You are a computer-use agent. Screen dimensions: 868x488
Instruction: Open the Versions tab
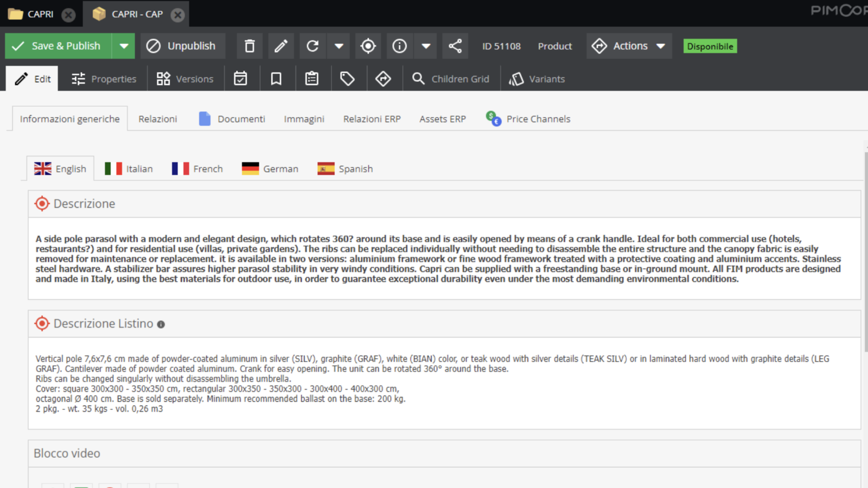[x=185, y=79]
